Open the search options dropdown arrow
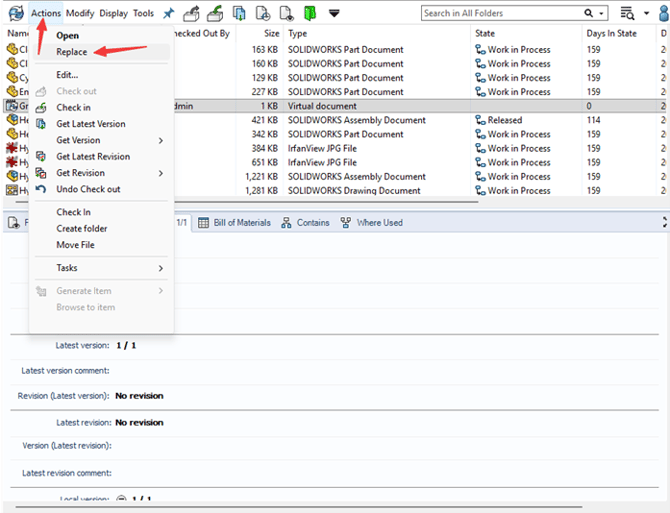Image resolution: width=670 pixels, height=513 pixels. tap(601, 14)
